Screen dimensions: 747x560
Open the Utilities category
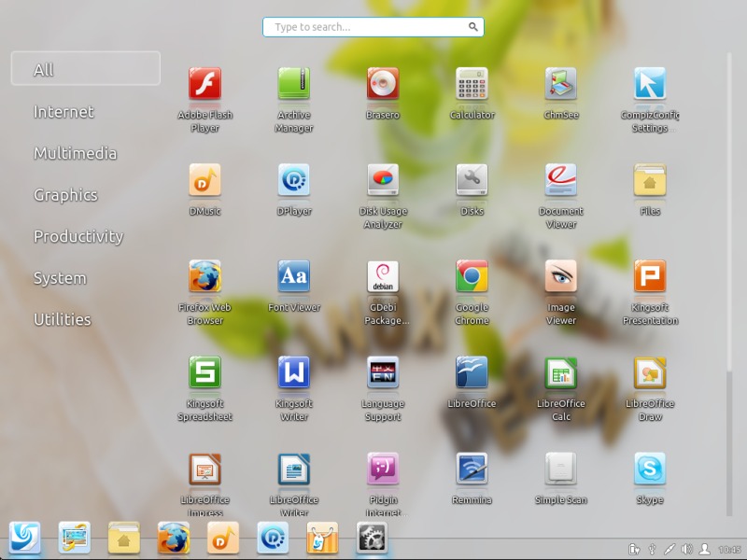tap(63, 319)
